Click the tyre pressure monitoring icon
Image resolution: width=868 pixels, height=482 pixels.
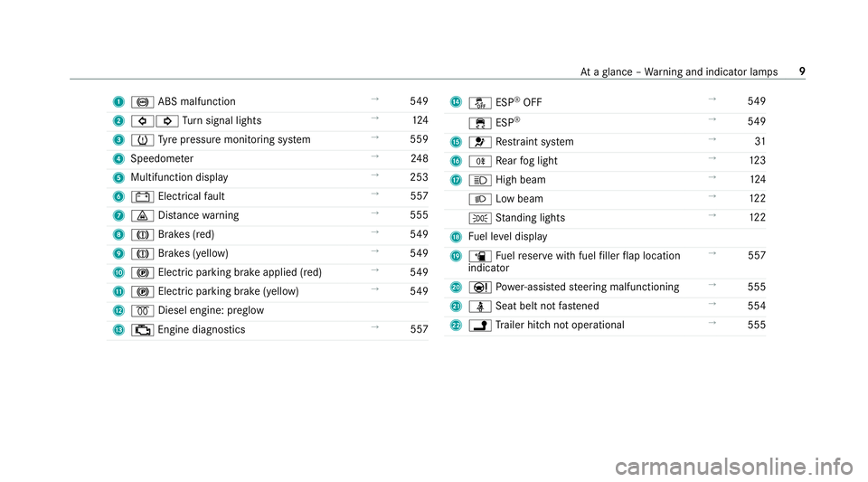point(142,140)
